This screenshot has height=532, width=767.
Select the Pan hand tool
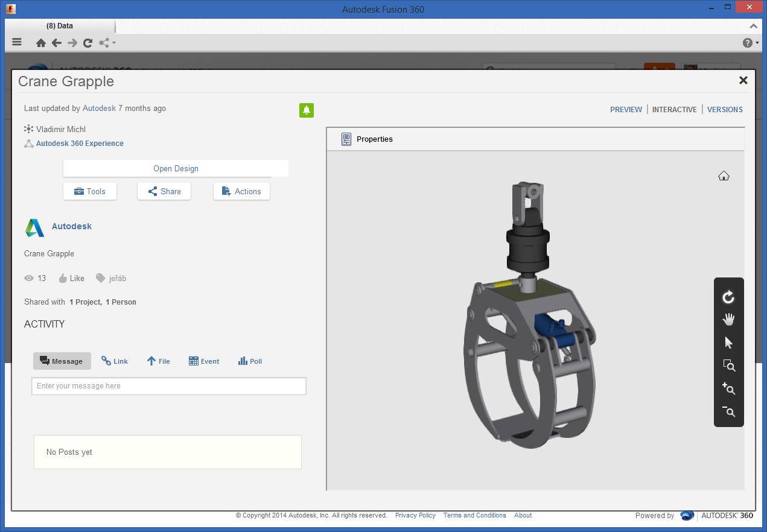click(728, 320)
